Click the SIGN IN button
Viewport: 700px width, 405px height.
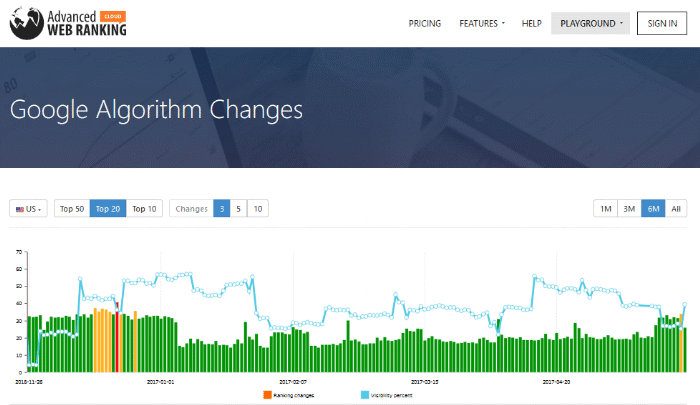(x=662, y=23)
